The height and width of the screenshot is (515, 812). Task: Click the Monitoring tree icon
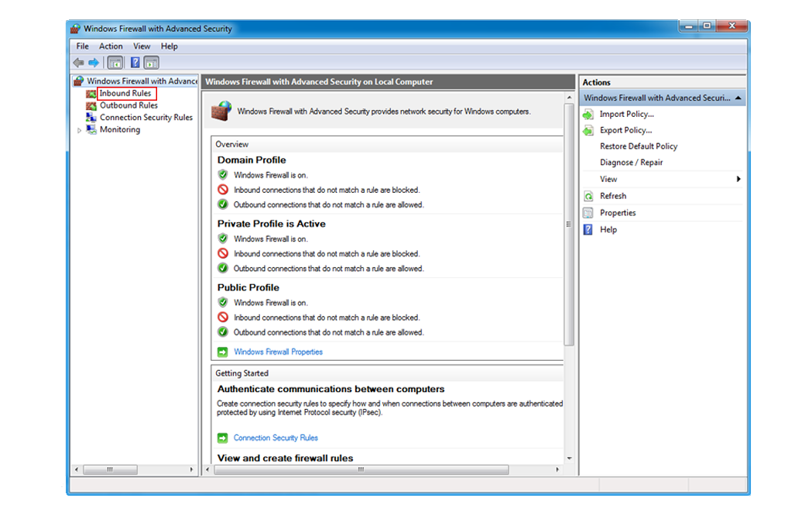click(91, 129)
